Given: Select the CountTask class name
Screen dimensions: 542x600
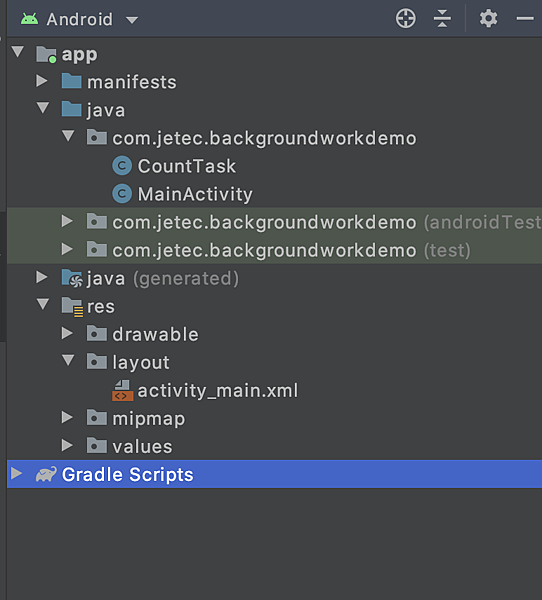Looking at the screenshot, I should point(187,166).
